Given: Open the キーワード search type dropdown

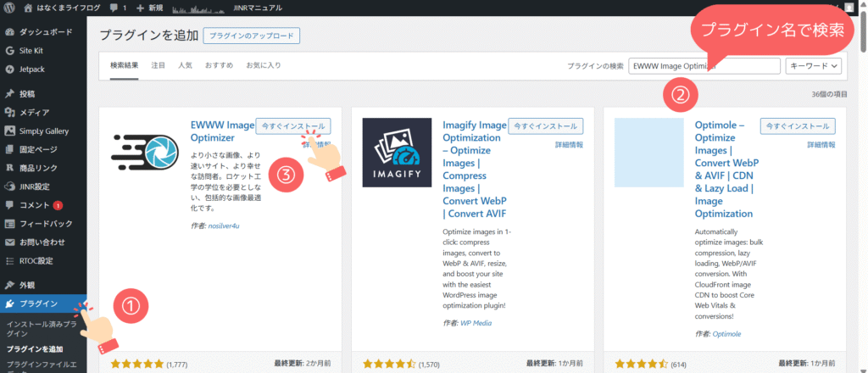Looking at the screenshot, I should [814, 66].
